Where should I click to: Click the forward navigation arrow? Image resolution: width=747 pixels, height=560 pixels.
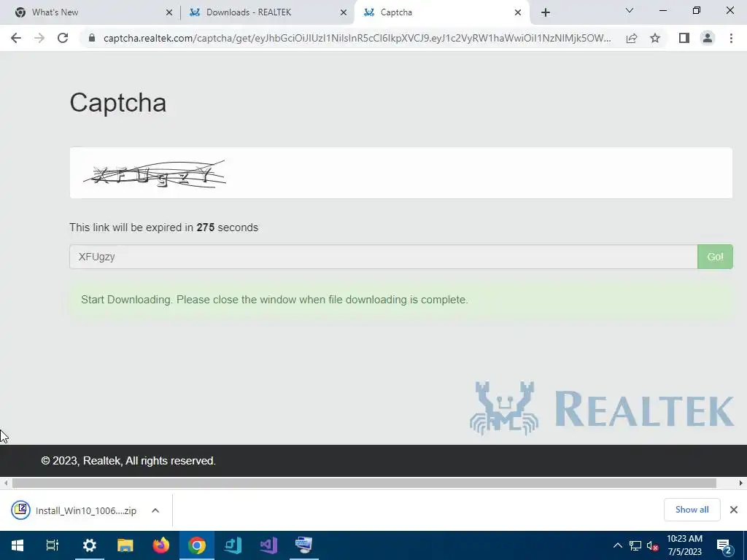39,38
